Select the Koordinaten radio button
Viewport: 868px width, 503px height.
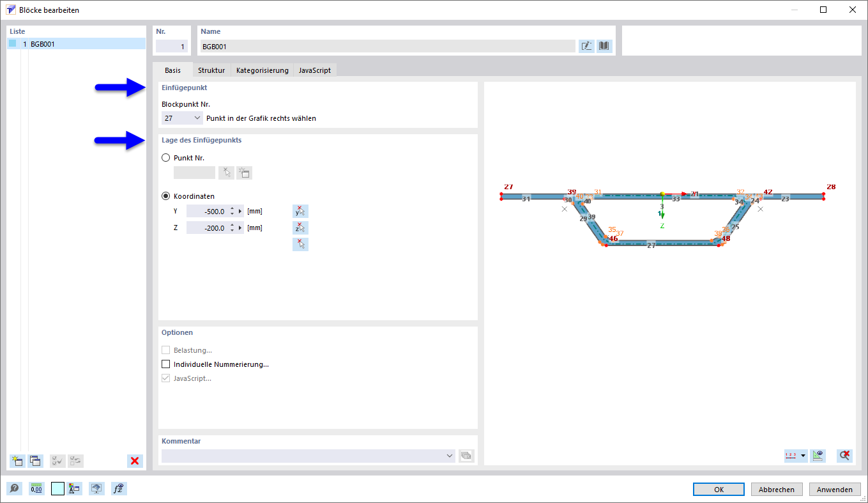166,196
